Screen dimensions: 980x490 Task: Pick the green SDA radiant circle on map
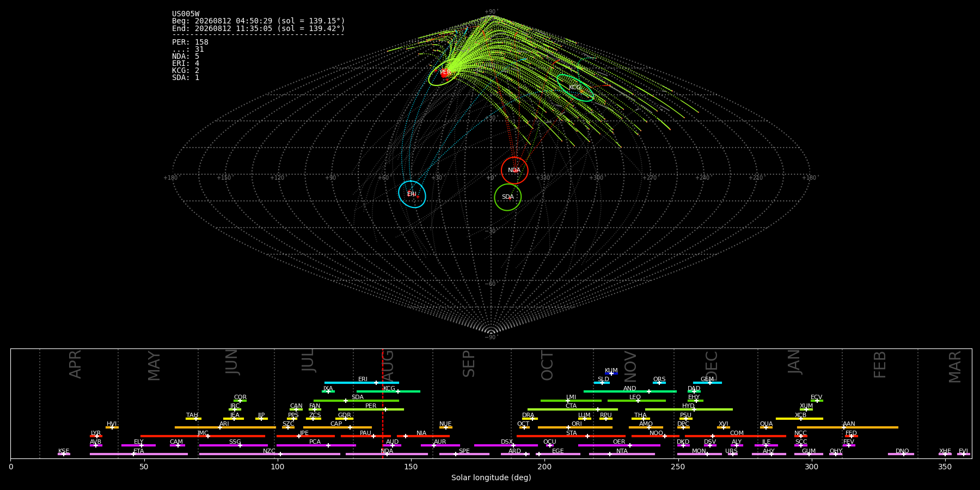click(508, 197)
